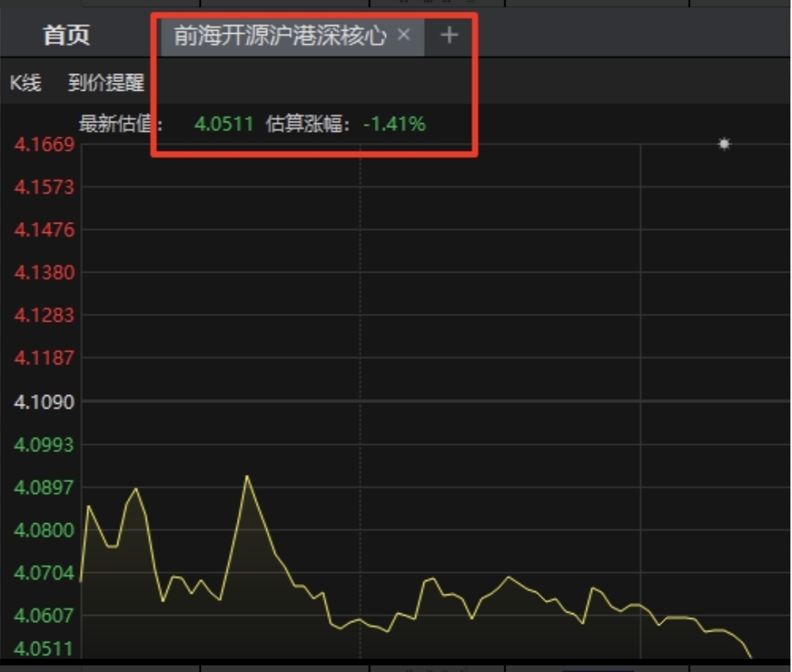Image resolution: width=792 pixels, height=672 pixels.
Task: Add a new tab with plus icon
Action: click(x=449, y=35)
